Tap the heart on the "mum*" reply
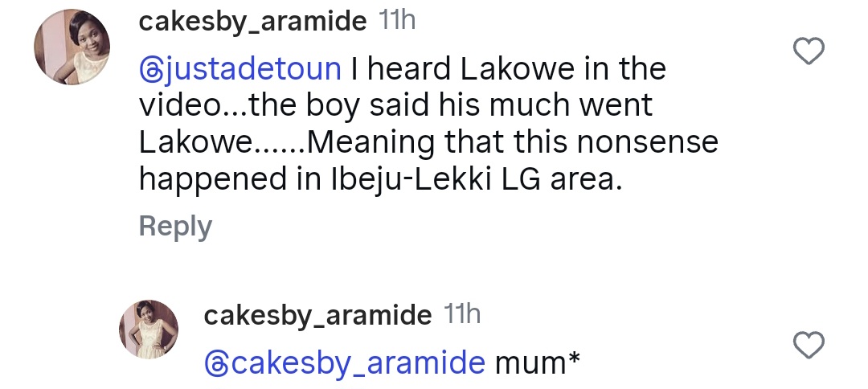This screenshot has width=868, height=389. click(x=809, y=346)
